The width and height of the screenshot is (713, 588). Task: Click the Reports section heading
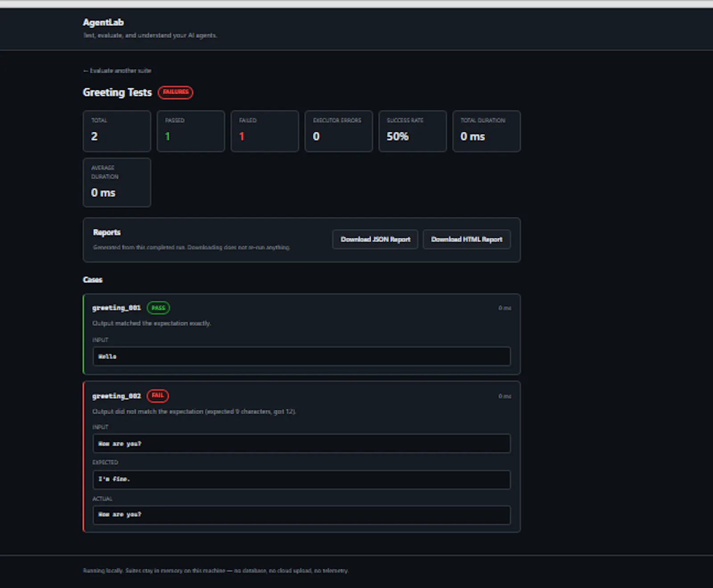(107, 232)
